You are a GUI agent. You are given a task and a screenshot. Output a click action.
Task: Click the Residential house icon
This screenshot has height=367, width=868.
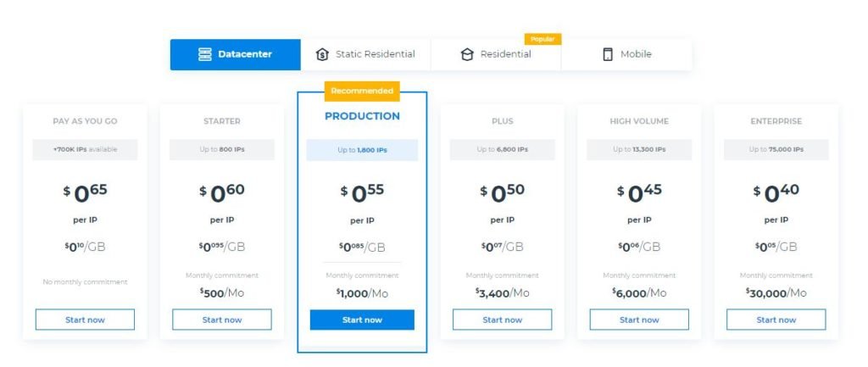pos(467,54)
